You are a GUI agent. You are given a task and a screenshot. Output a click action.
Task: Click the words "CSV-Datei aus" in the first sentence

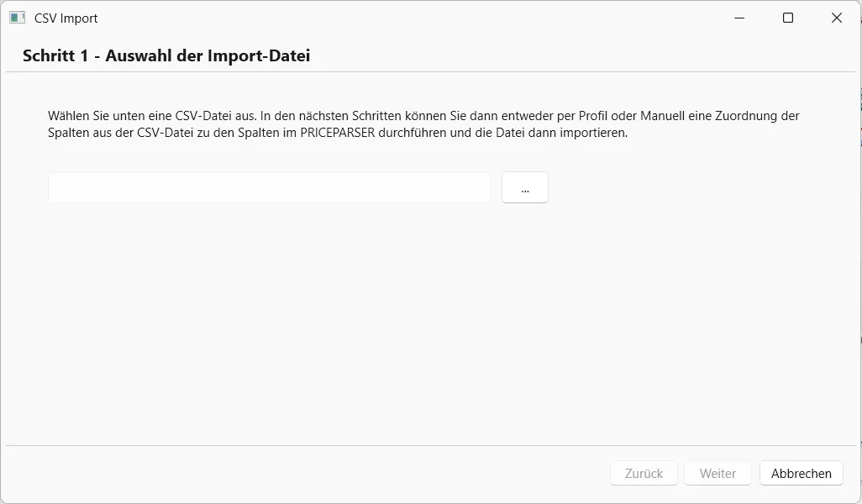click(x=215, y=116)
